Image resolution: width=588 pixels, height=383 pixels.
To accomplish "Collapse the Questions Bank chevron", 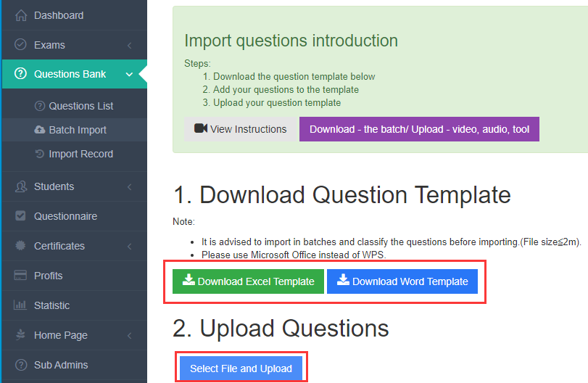I will (129, 74).
